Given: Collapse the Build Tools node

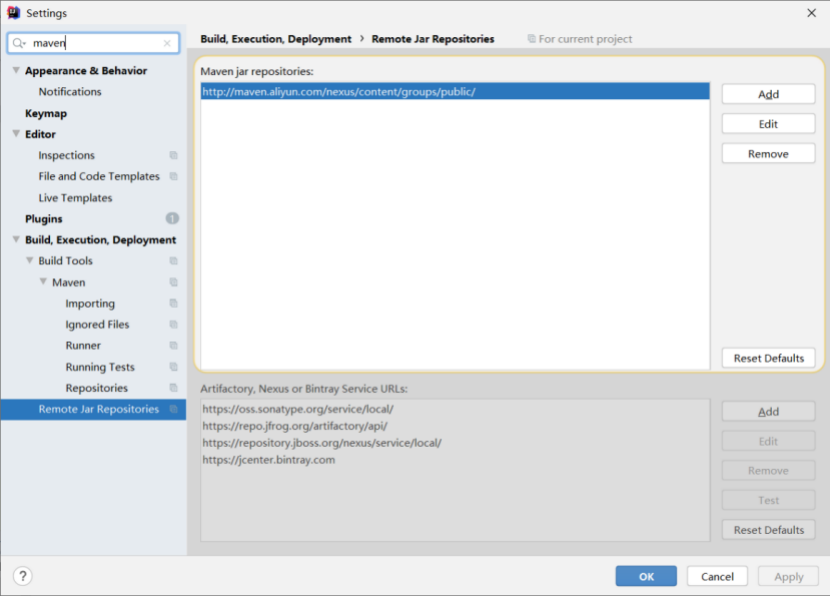Looking at the screenshot, I should tap(30, 261).
